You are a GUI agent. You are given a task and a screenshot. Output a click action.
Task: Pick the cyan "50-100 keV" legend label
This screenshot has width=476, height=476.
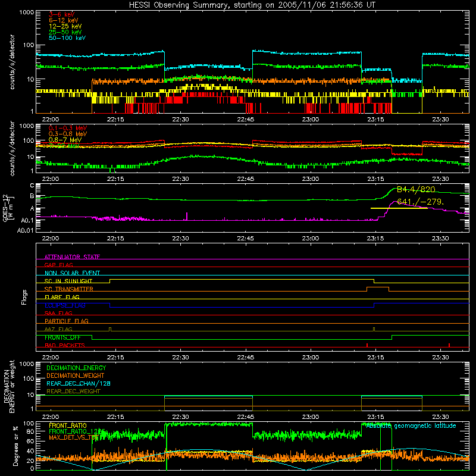click(x=67, y=38)
